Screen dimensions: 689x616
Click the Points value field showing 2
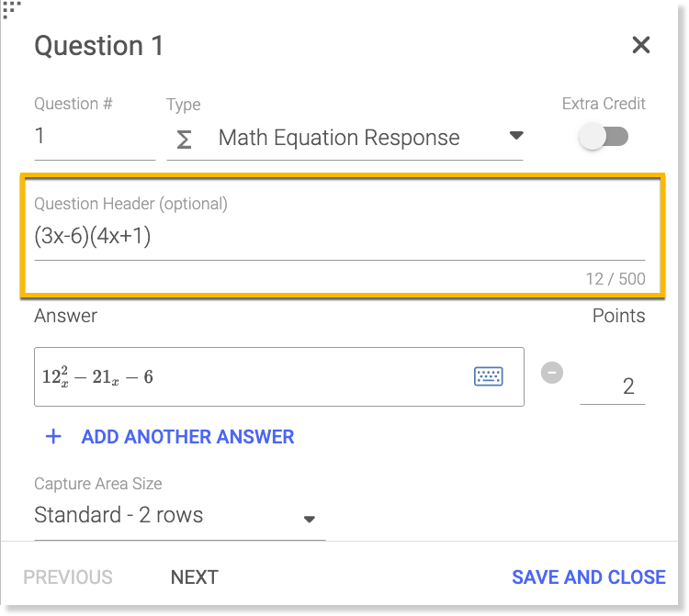click(613, 386)
